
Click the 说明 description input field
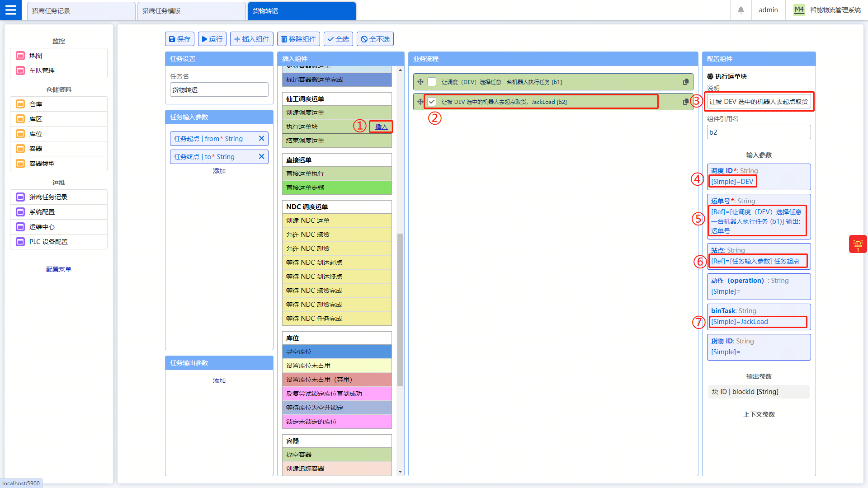click(759, 102)
